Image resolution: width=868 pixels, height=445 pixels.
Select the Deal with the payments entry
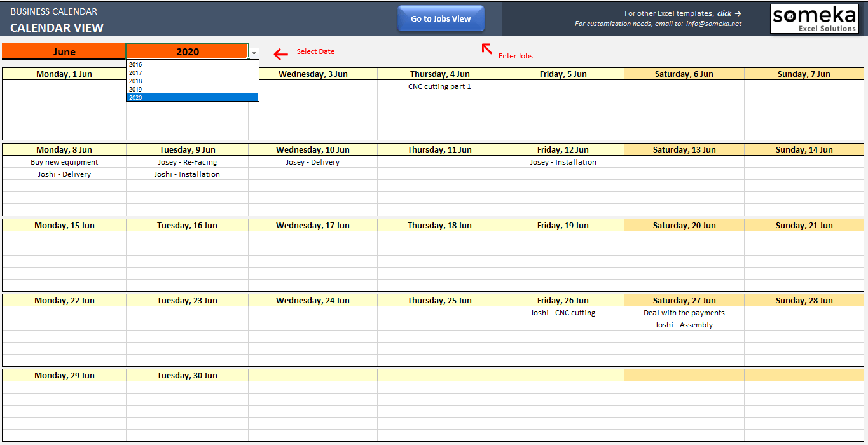click(x=684, y=313)
